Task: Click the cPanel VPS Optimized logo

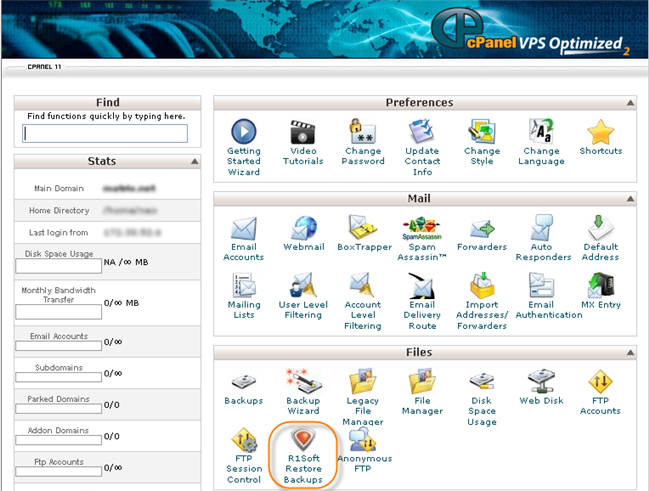Action: 530,31
